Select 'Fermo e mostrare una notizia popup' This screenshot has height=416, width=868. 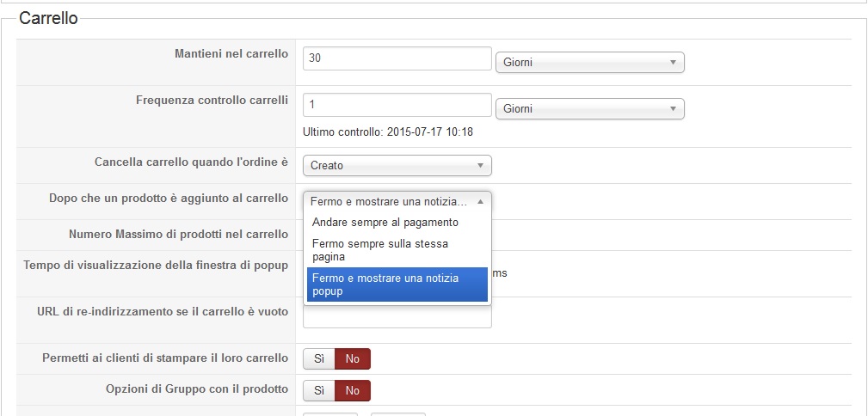coord(385,284)
